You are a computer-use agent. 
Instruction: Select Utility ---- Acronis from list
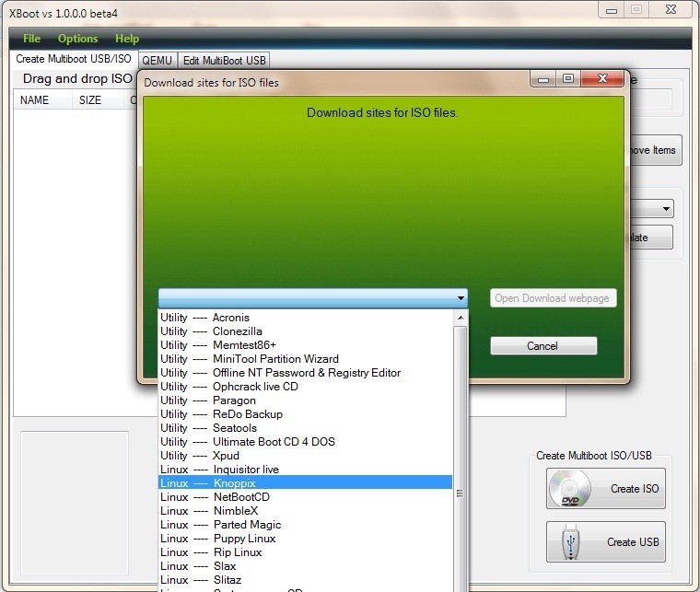coord(306,318)
